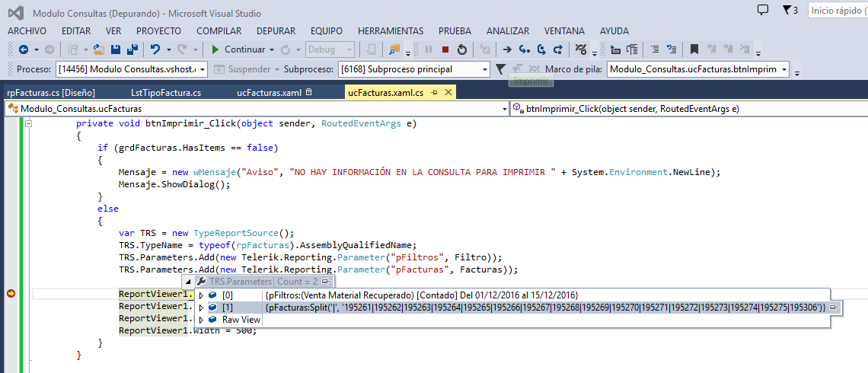The width and height of the screenshot is (868, 373).
Task: Collapse the btnImprimir_Click method outline
Action: tap(28, 124)
